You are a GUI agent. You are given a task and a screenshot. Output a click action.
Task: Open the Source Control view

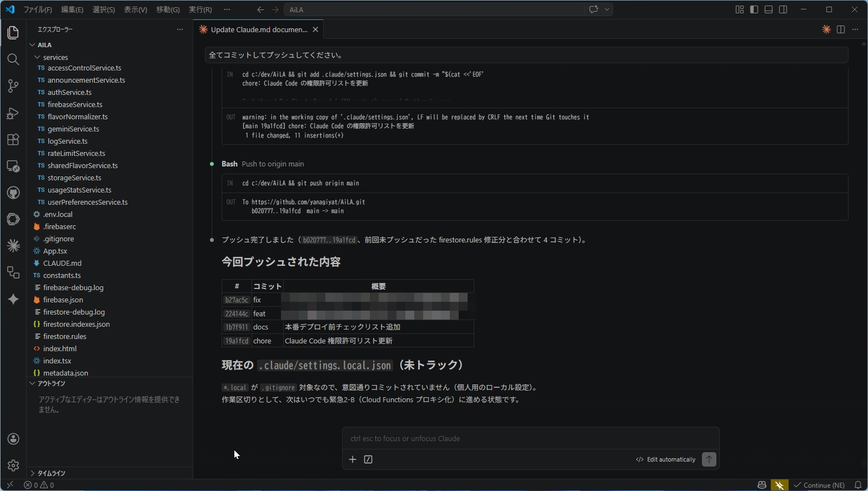coord(13,86)
